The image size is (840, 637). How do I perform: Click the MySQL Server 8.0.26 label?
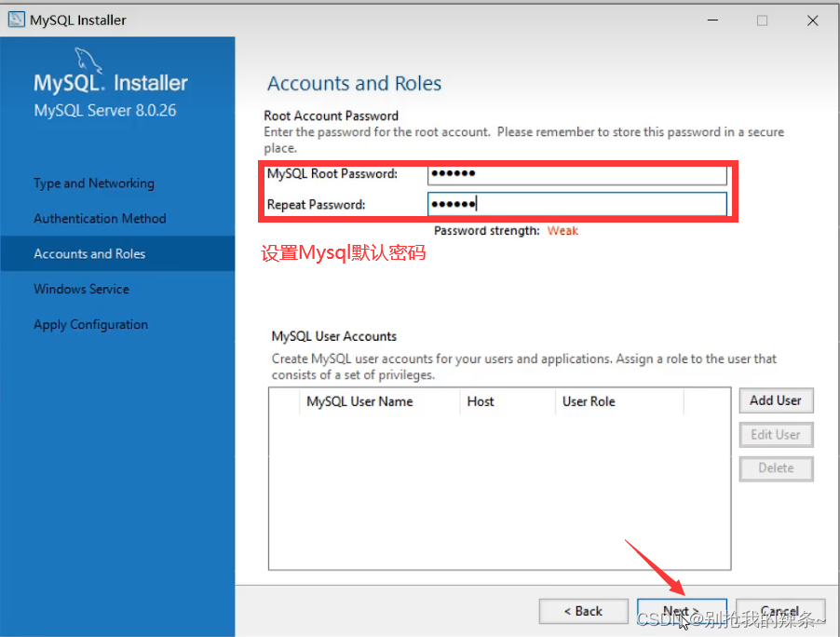pos(105,111)
